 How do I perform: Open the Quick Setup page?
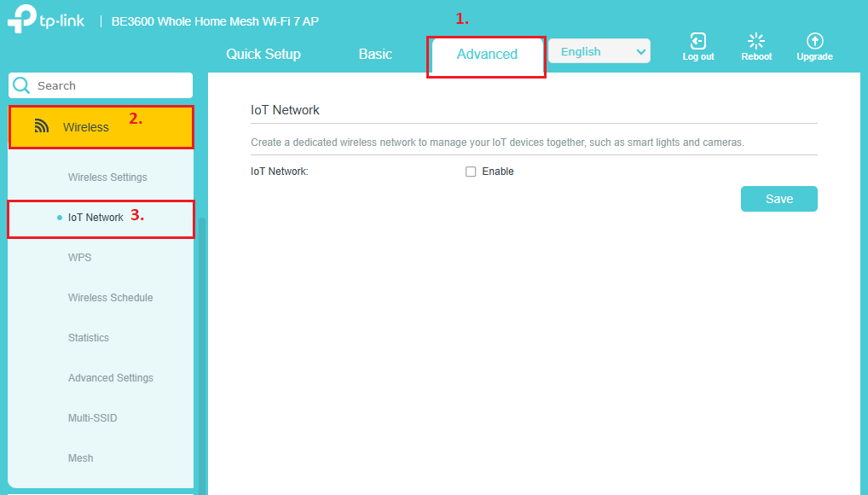(x=263, y=54)
